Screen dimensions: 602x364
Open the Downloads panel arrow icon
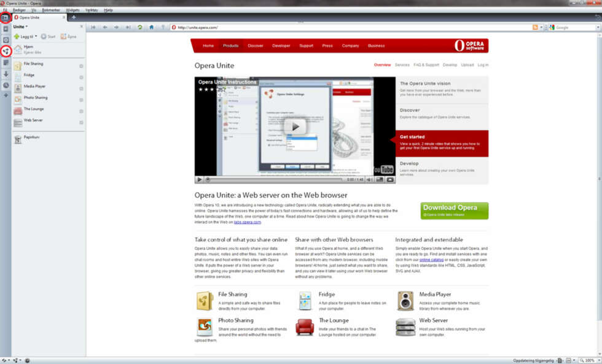[6, 74]
